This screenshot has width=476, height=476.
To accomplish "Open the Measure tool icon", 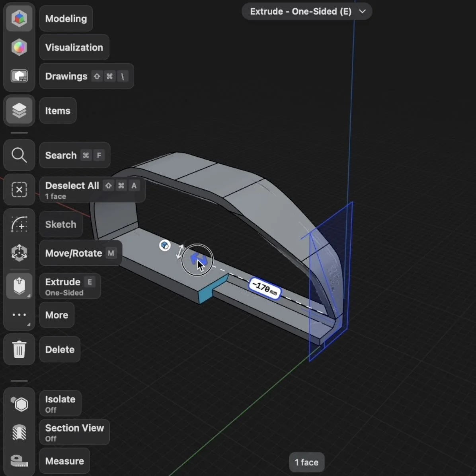I will (x=19, y=461).
